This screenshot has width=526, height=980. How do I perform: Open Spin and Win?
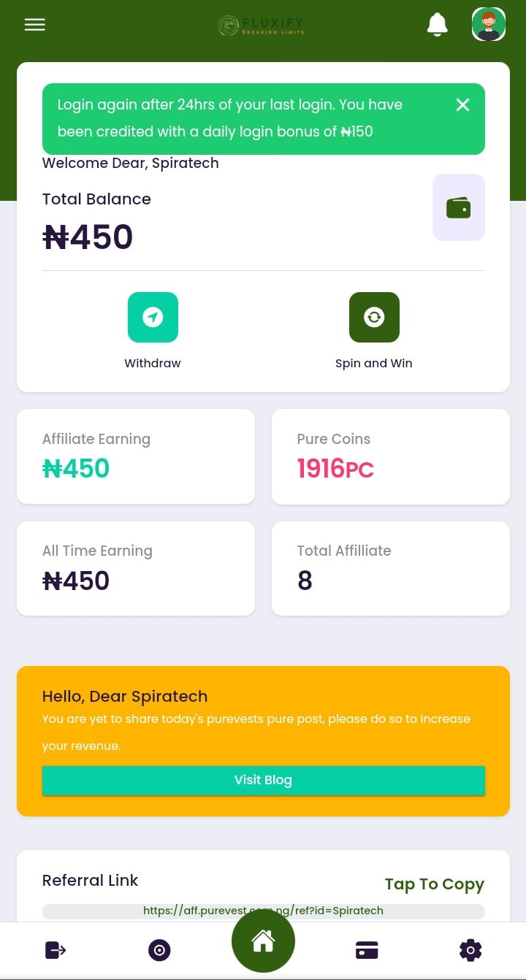click(374, 318)
